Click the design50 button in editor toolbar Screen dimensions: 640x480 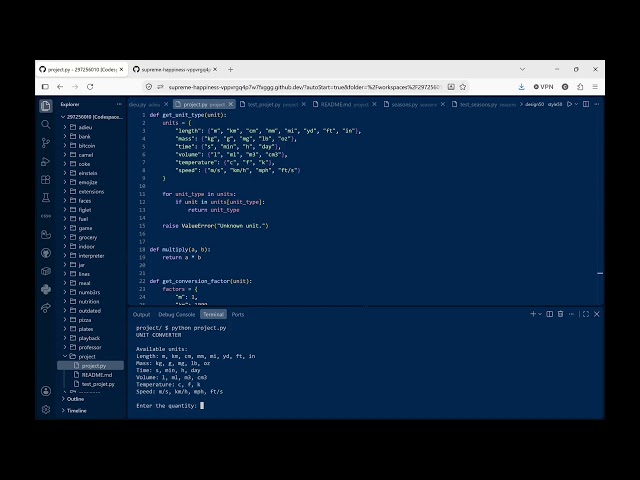[534, 104]
